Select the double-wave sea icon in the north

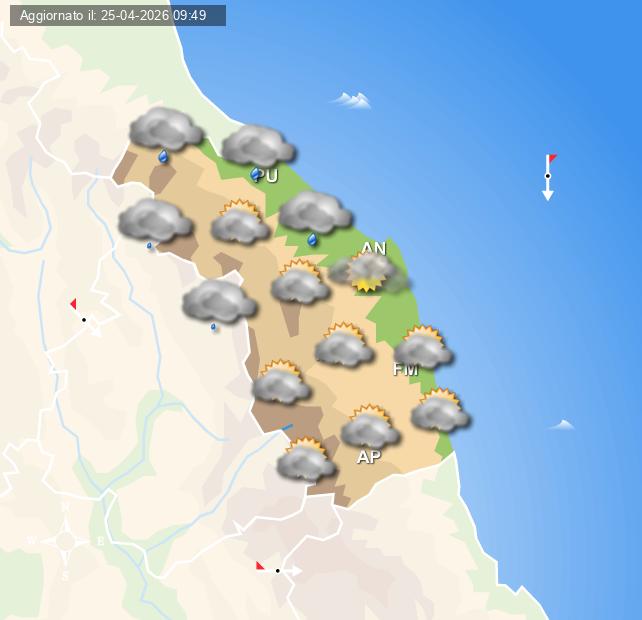click(x=352, y=100)
